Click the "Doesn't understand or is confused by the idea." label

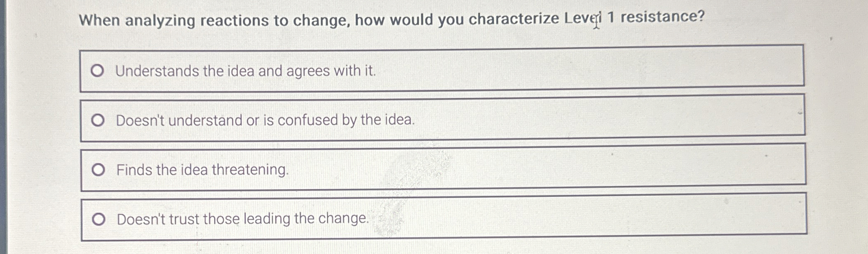pyautogui.click(x=265, y=120)
